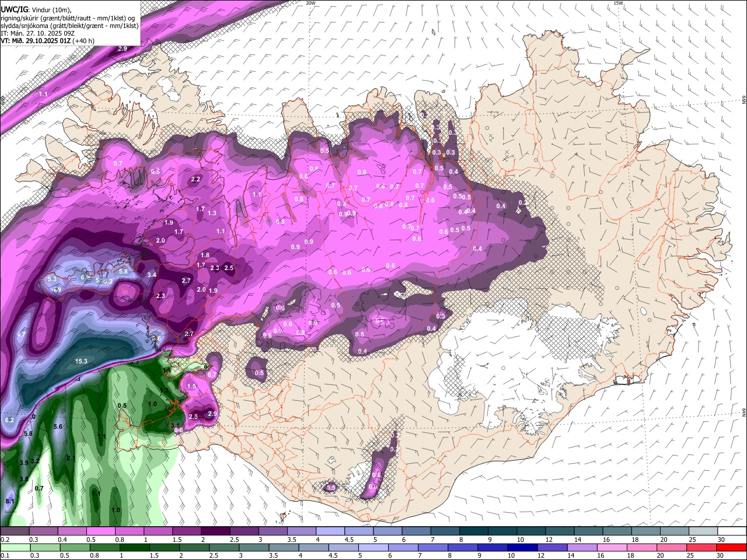This screenshot has width=747, height=560.
Task: Select the 'VT: Mið. 29.10.2025 01Z' valid time
Action: coord(36,41)
